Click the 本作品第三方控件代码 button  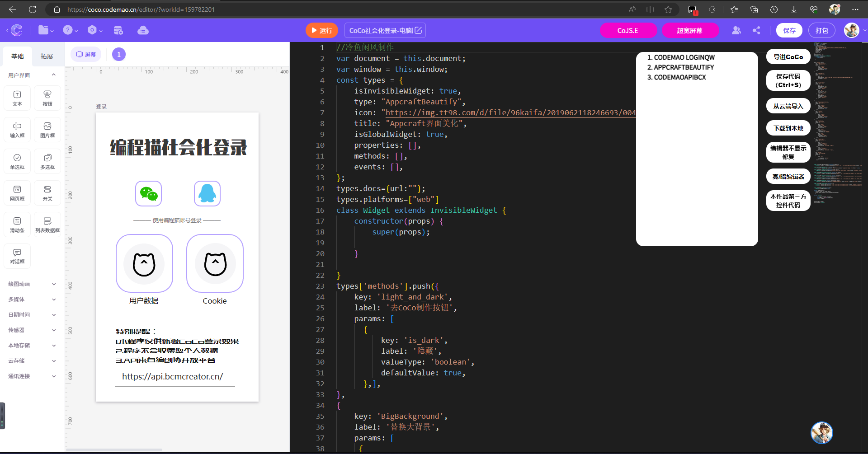coord(788,201)
